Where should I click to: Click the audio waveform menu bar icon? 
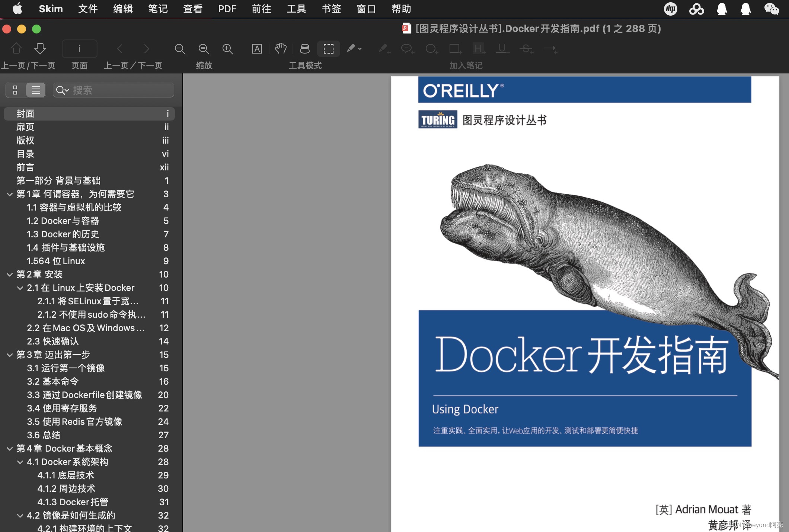671,9
